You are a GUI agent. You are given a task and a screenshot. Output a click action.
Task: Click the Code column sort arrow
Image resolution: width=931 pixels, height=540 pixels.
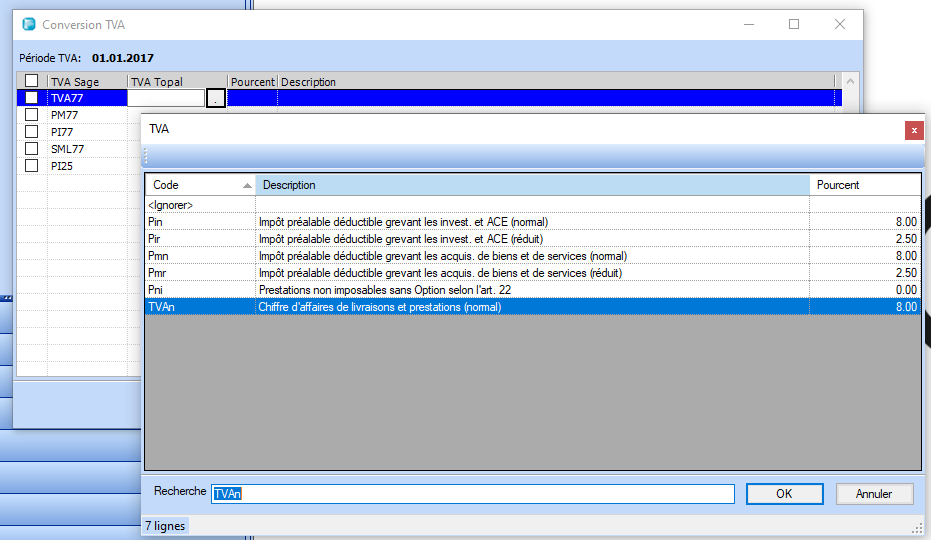coord(246,186)
